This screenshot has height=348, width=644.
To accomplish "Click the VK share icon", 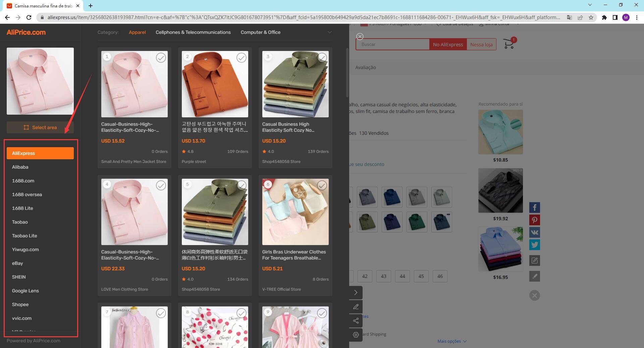I will pos(535,232).
